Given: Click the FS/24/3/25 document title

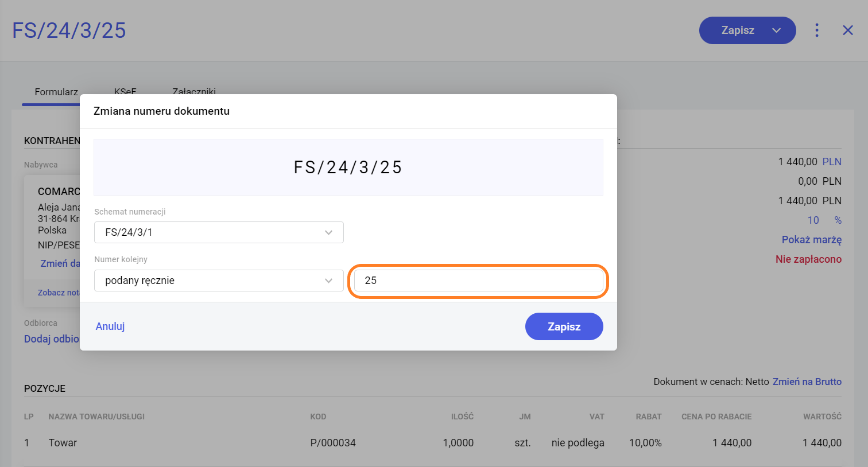Looking at the screenshot, I should pos(69,30).
